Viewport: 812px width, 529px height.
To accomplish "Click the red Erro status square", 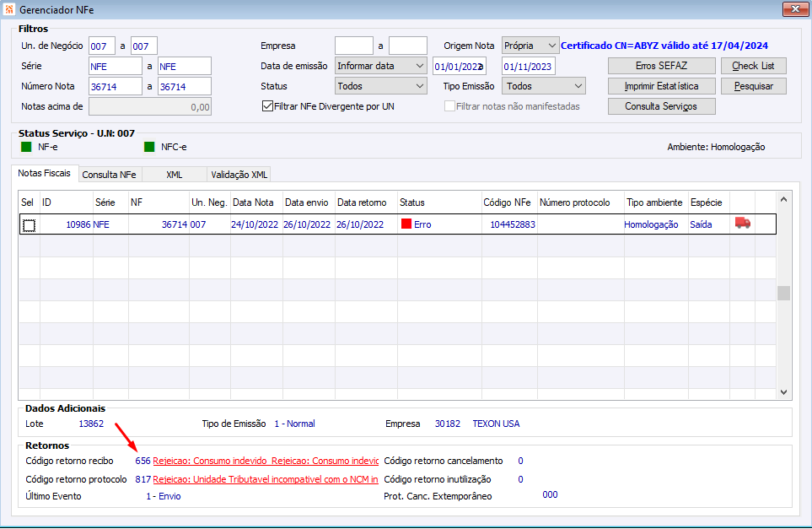I will click(x=406, y=224).
